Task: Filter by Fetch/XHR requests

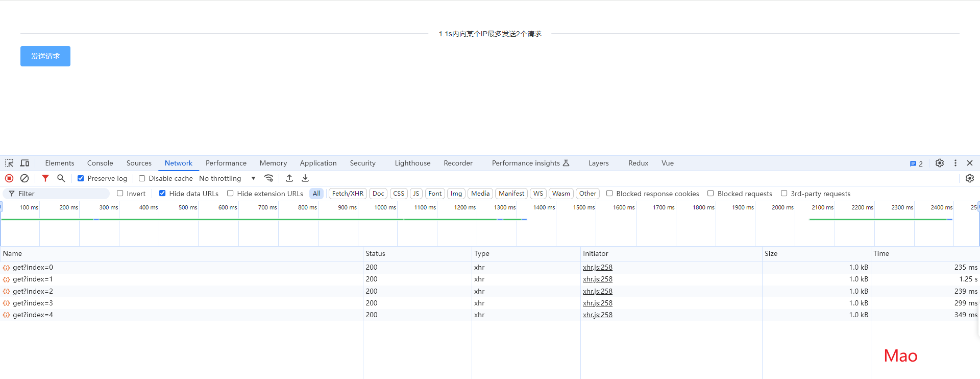Action: (x=348, y=194)
